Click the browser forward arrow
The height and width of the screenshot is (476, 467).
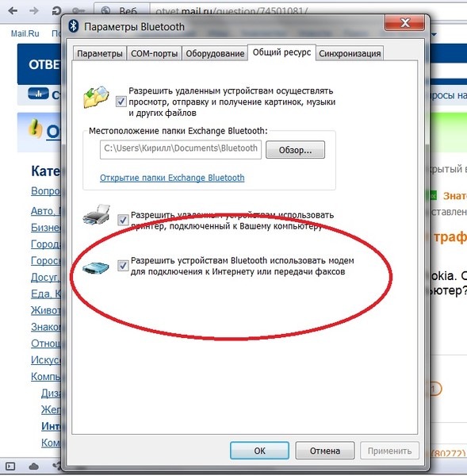point(34,11)
